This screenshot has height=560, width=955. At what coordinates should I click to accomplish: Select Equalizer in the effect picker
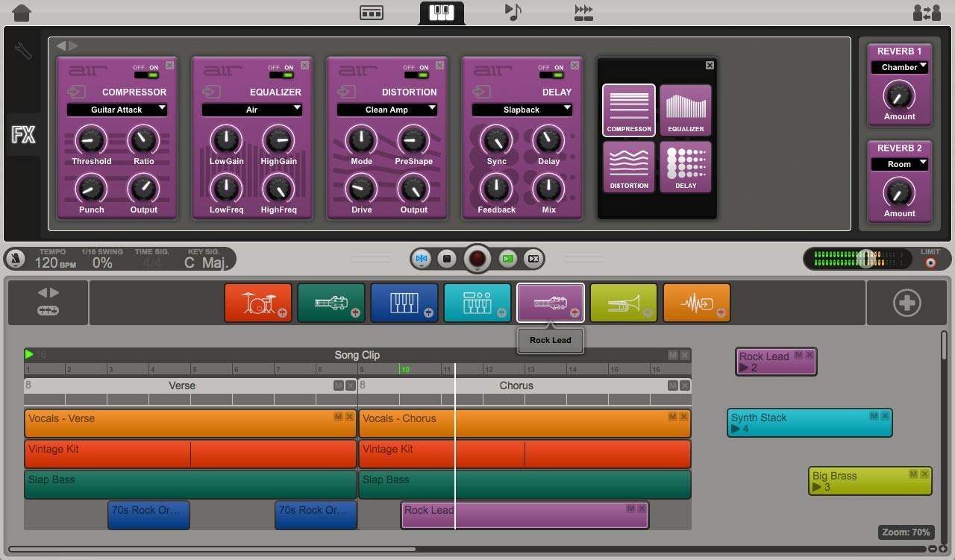(x=686, y=110)
